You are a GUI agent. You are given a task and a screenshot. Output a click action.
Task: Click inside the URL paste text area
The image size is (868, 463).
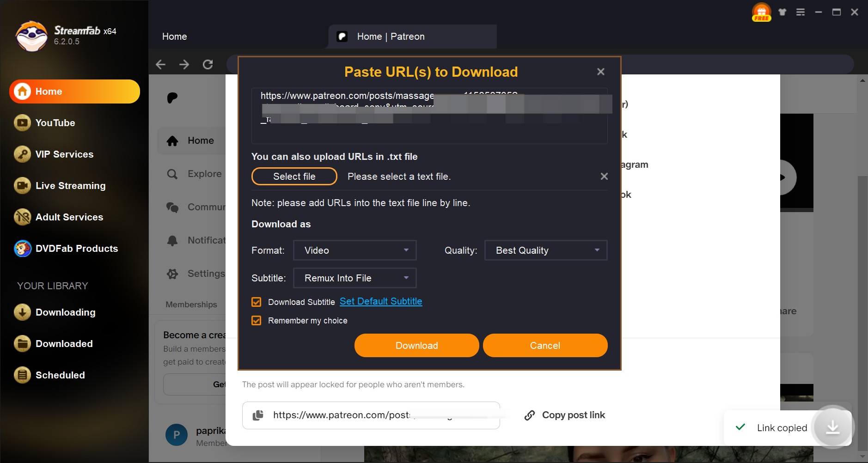point(429,116)
